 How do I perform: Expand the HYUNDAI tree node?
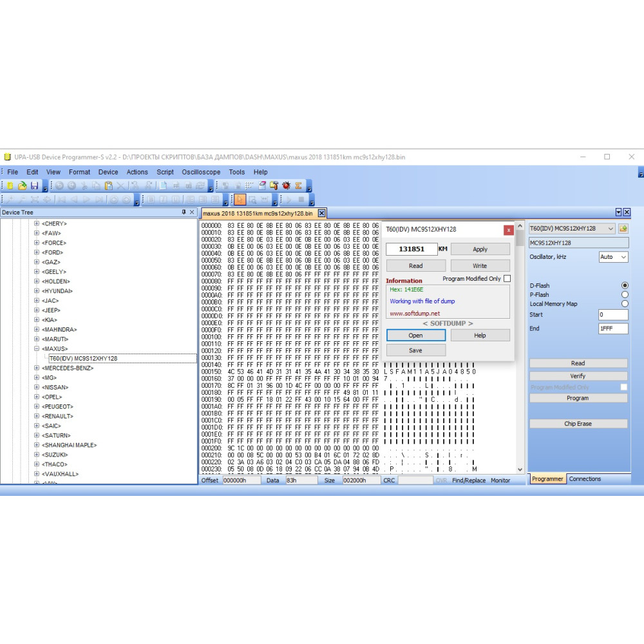[37, 291]
